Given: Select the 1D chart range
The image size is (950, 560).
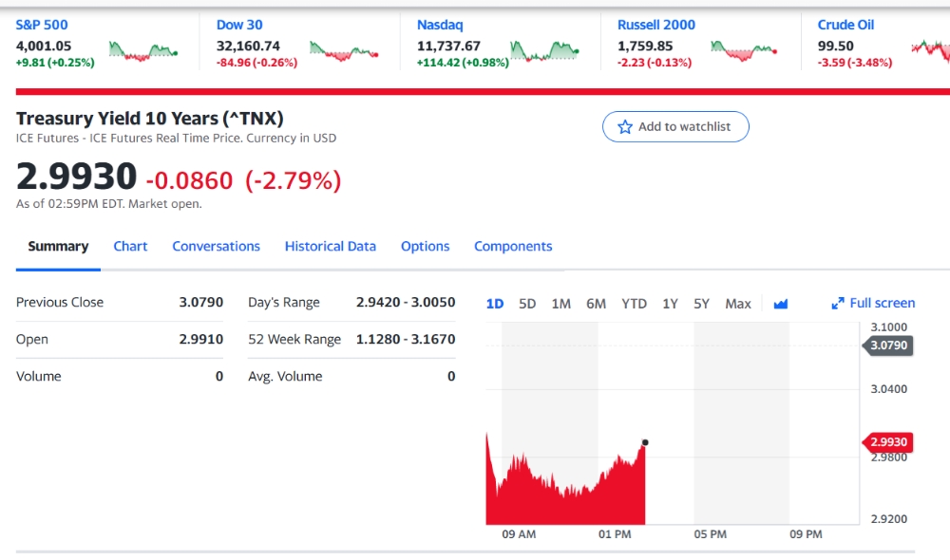Looking at the screenshot, I should [494, 304].
